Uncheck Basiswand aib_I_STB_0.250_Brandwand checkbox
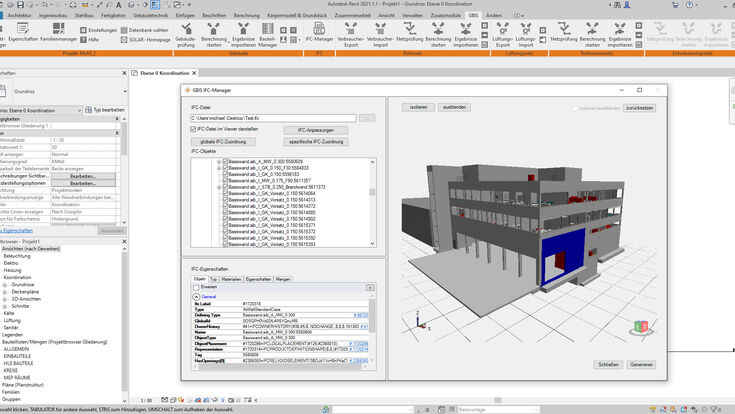The image size is (735, 414). point(225,187)
